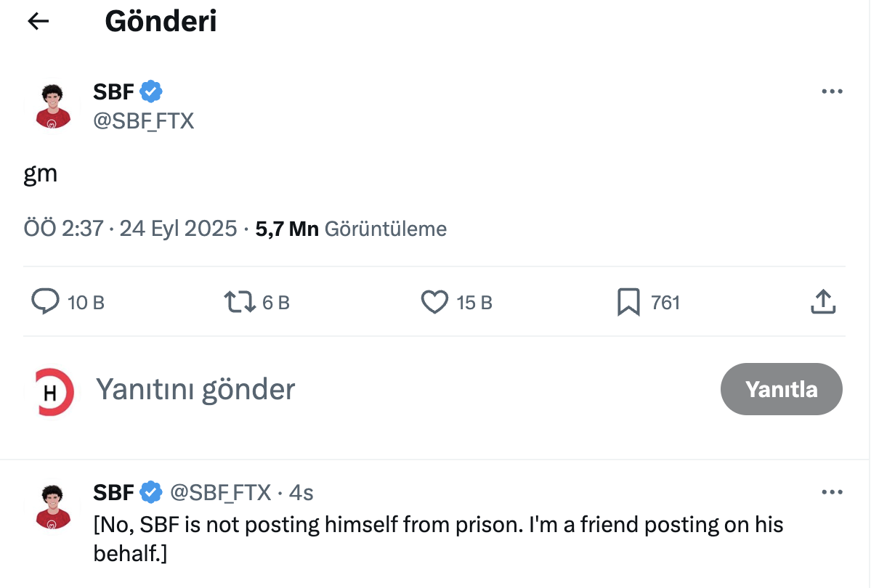Click your own profile avatar with H

(x=51, y=393)
